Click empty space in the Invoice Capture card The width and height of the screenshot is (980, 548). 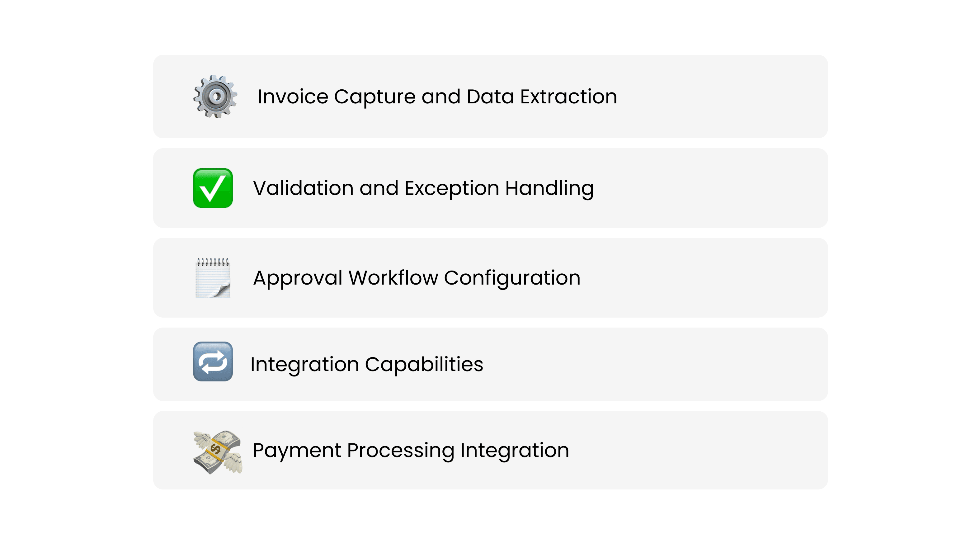click(x=723, y=97)
